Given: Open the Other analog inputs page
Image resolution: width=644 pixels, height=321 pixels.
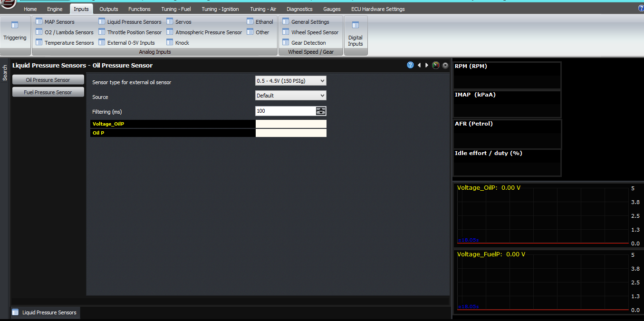Looking at the screenshot, I should point(258,32).
